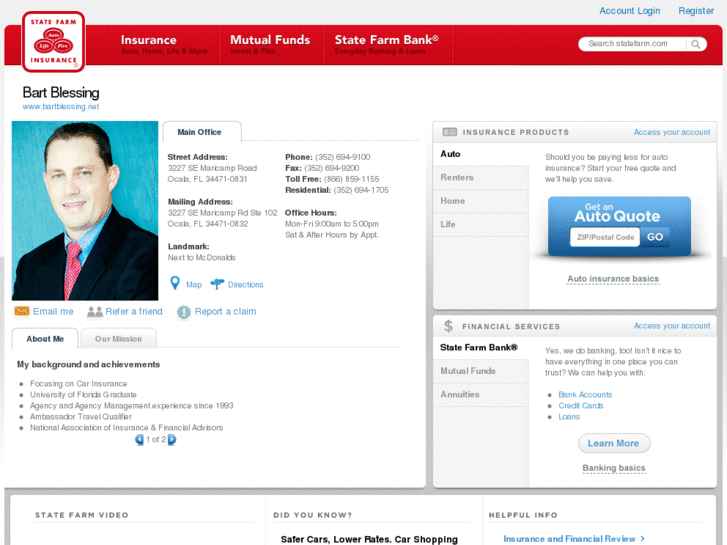Select the Main Office tab
This screenshot has height=545, width=727.
point(202,132)
